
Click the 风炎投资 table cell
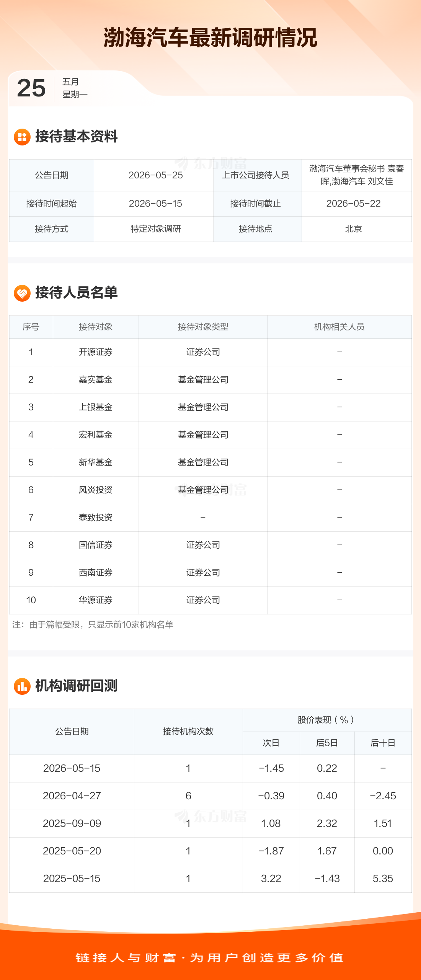(x=96, y=490)
